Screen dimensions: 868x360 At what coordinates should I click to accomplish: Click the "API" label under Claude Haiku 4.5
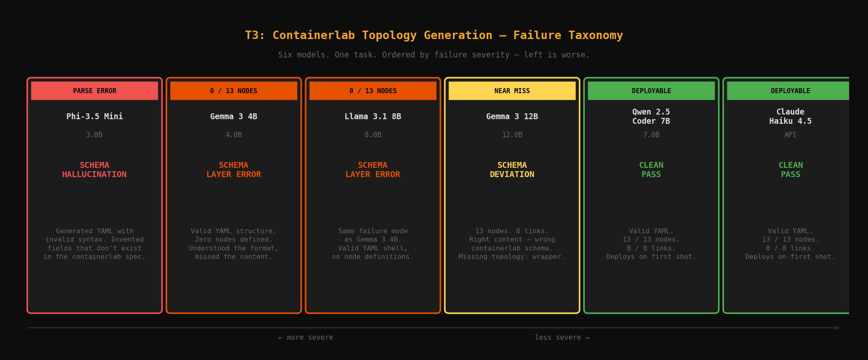coord(790,135)
